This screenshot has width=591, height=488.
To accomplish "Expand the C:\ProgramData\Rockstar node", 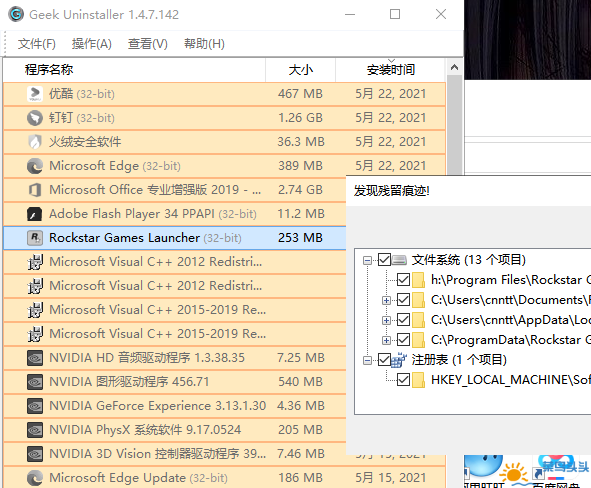I will 386,340.
